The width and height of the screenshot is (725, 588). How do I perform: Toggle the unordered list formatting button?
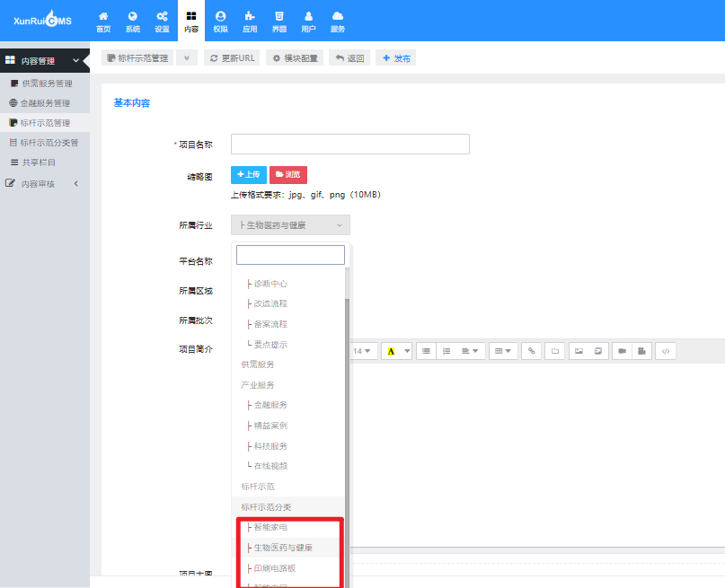tap(426, 351)
